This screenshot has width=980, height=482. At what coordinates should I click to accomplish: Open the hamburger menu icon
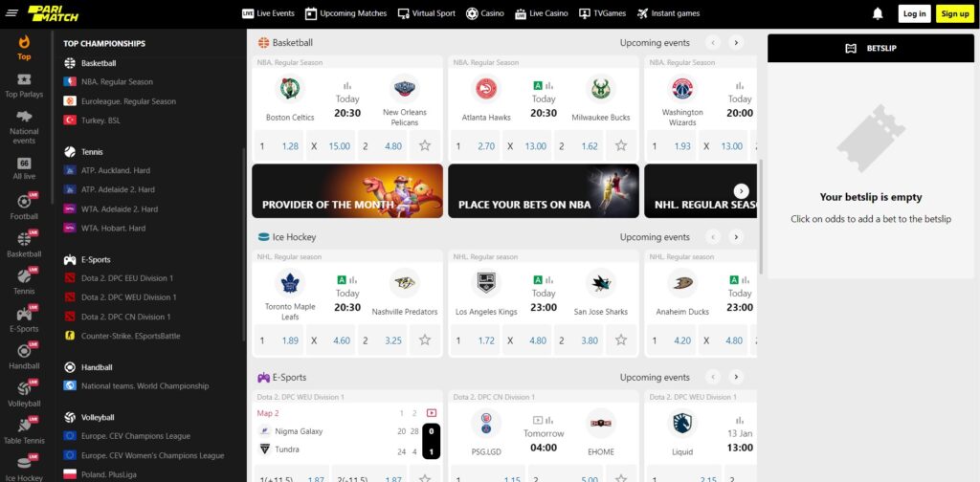tap(11, 13)
